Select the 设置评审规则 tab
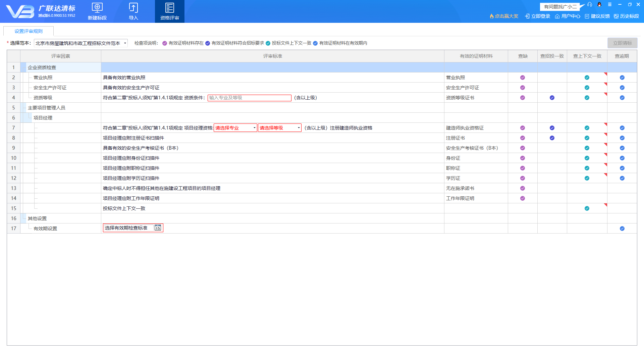 29,31
